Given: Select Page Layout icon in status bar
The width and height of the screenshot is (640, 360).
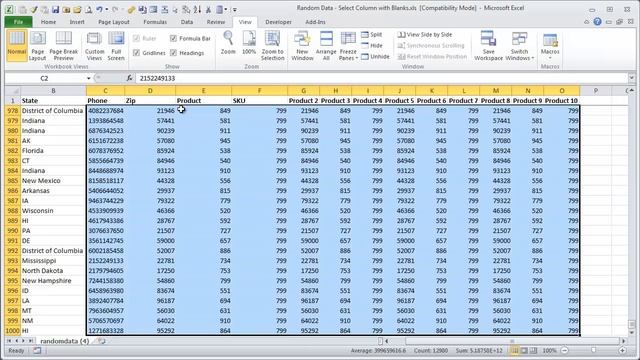Looking at the screenshot, I should pyautogui.click(x=524, y=351).
